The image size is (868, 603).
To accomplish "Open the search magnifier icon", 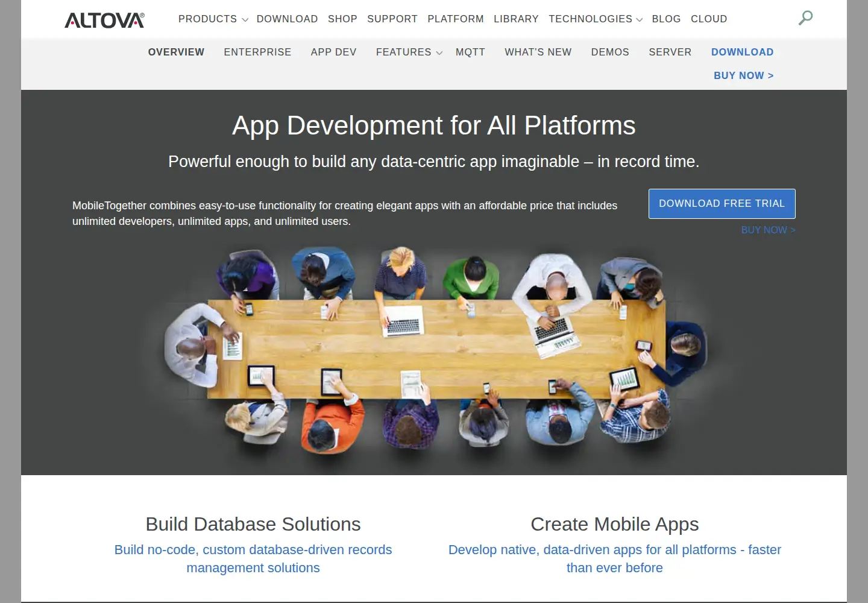I will click(x=805, y=18).
